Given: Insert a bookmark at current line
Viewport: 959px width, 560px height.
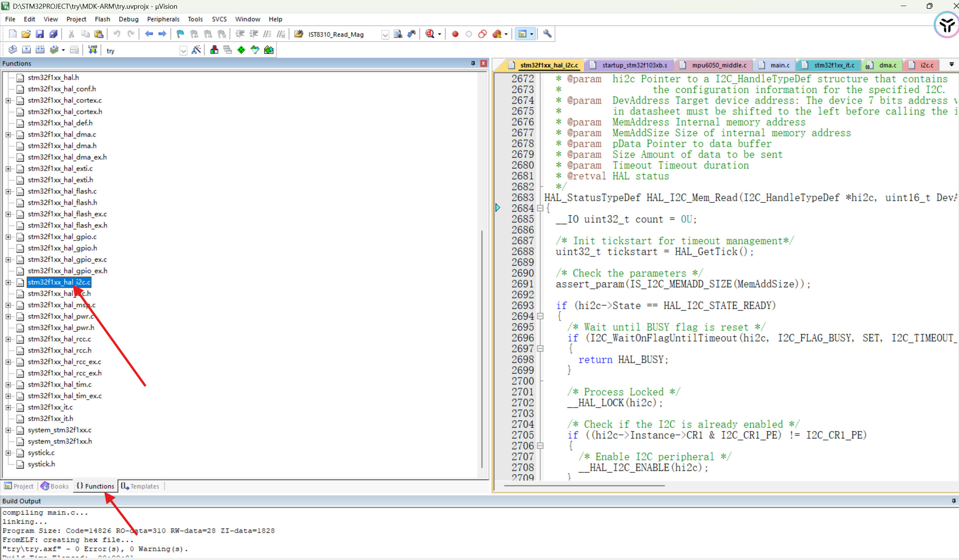Looking at the screenshot, I should tap(180, 34).
